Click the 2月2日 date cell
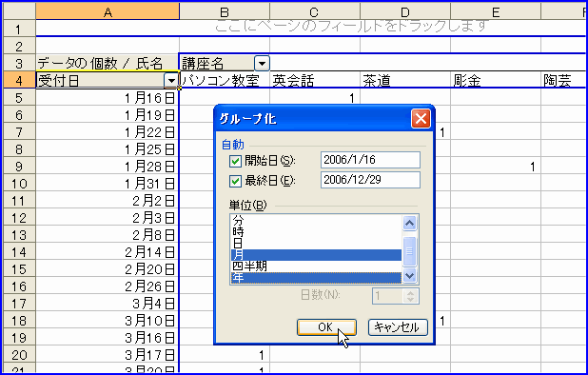This screenshot has width=588, height=375. 108,201
